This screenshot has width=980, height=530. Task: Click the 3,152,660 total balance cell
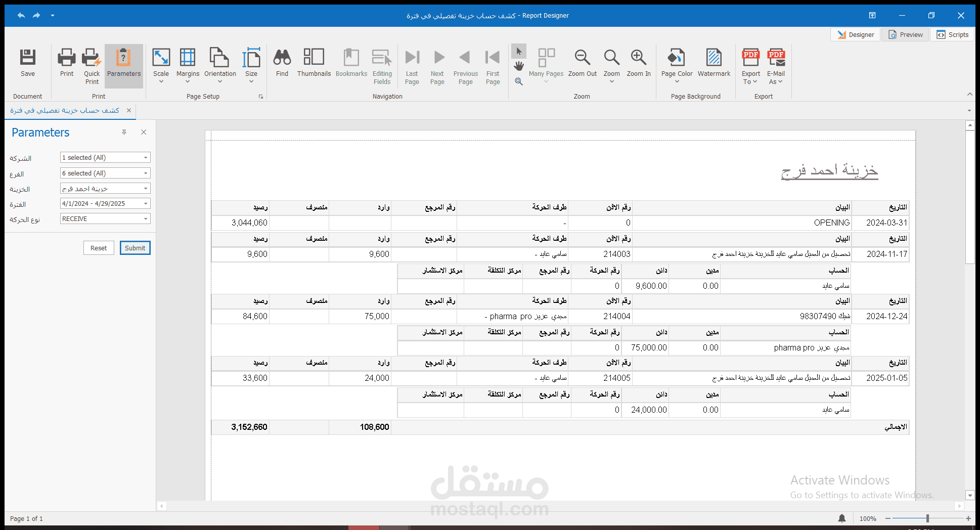pos(241,427)
